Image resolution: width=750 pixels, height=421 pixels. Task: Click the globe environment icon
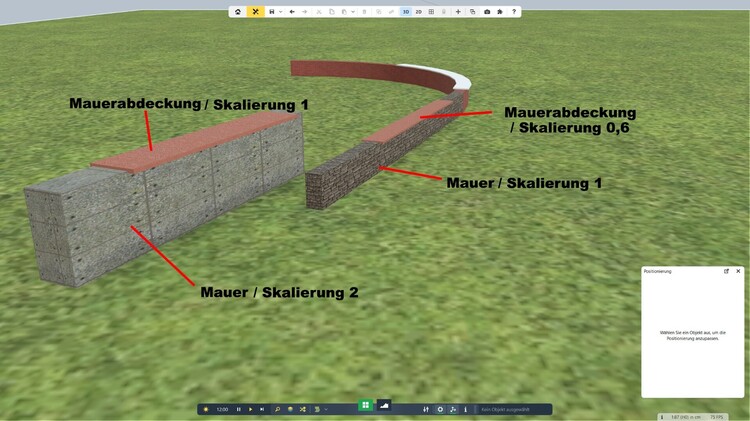(290, 410)
